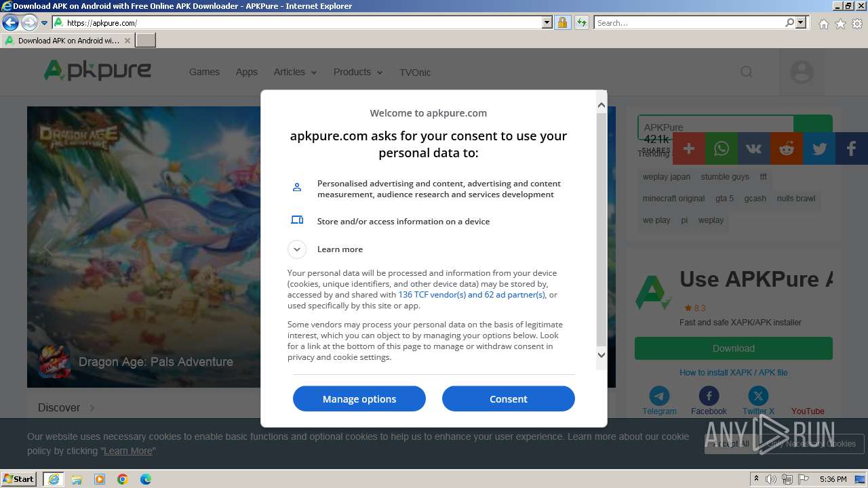Open recent pages dropdown next to Forward
This screenshot has height=488, width=868.
pyautogui.click(x=44, y=23)
